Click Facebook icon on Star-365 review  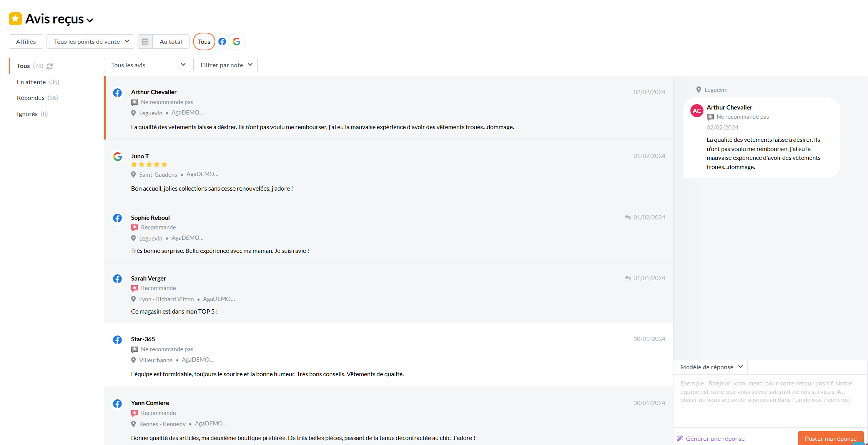pos(117,340)
